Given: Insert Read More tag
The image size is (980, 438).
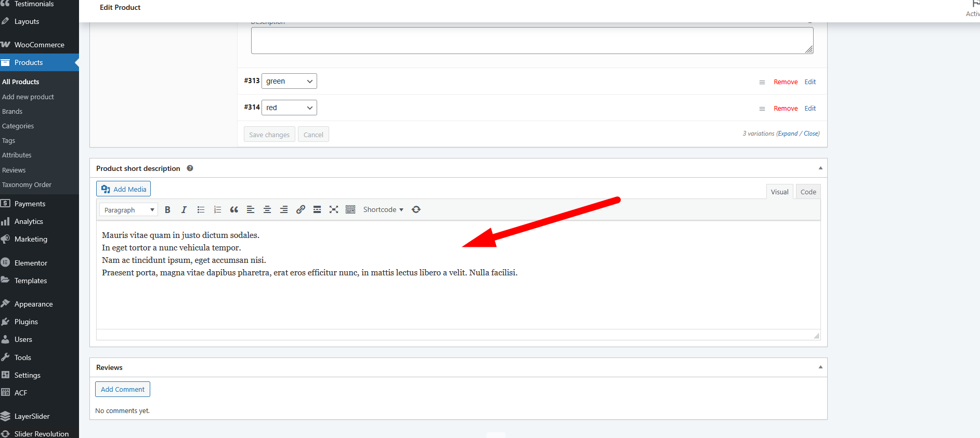Looking at the screenshot, I should (x=317, y=210).
